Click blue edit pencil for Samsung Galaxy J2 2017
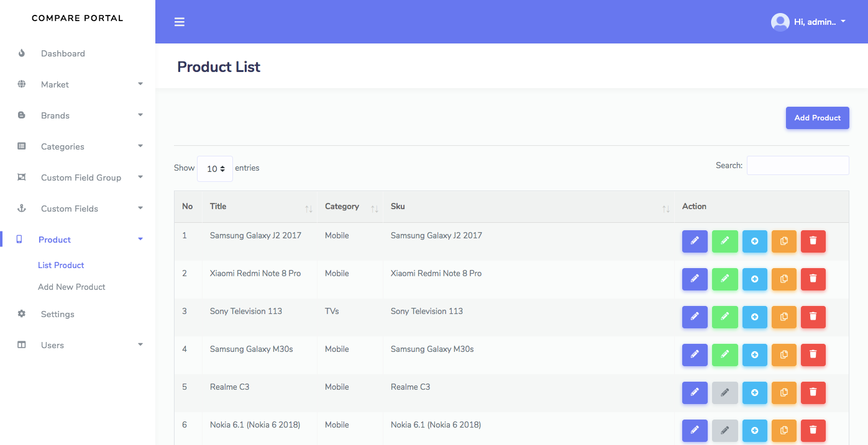 coord(695,241)
